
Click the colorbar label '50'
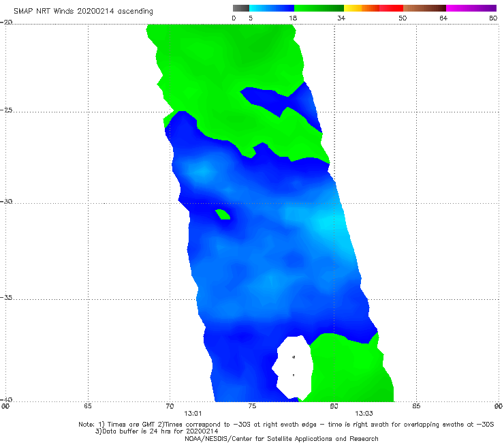pyautogui.click(x=403, y=18)
